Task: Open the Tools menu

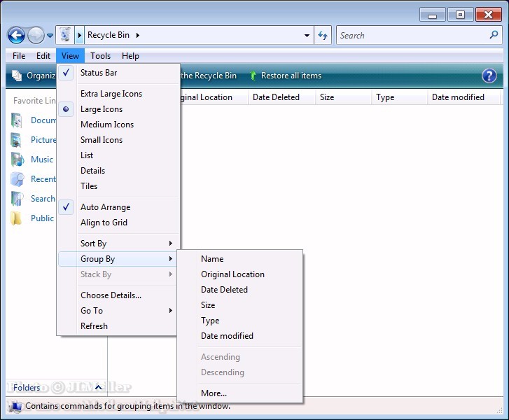Action: coord(100,56)
